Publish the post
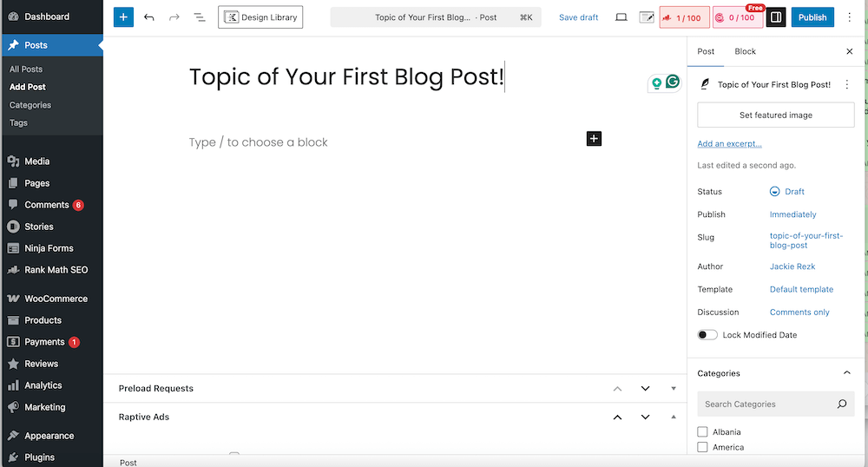The height and width of the screenshot is (467, 868). click(812, 17)
